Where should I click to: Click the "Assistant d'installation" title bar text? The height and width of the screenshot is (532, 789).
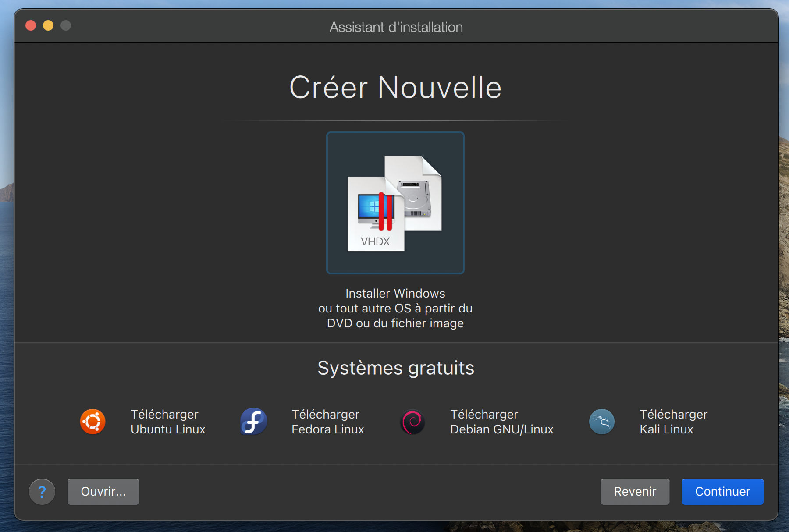point(396,27)
